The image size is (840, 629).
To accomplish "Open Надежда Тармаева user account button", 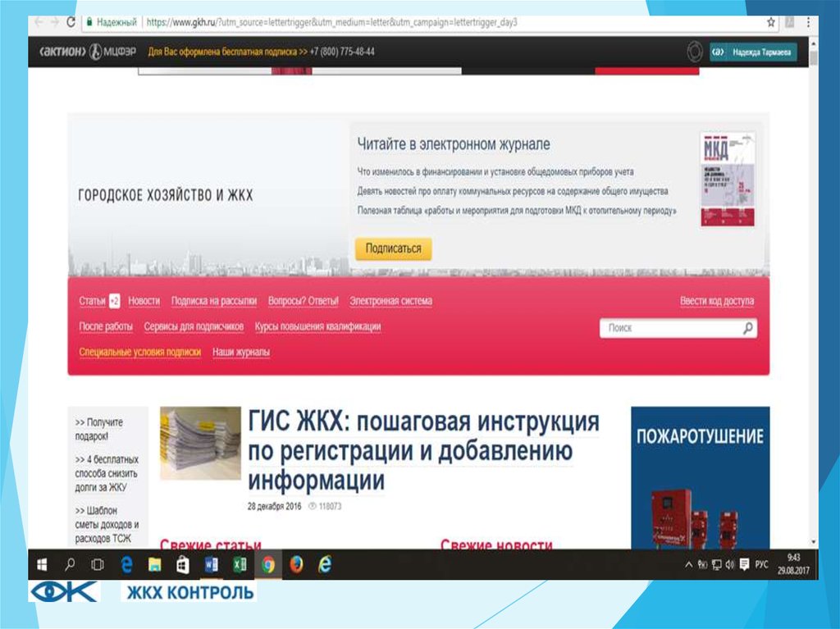I will tap(753, 52).
